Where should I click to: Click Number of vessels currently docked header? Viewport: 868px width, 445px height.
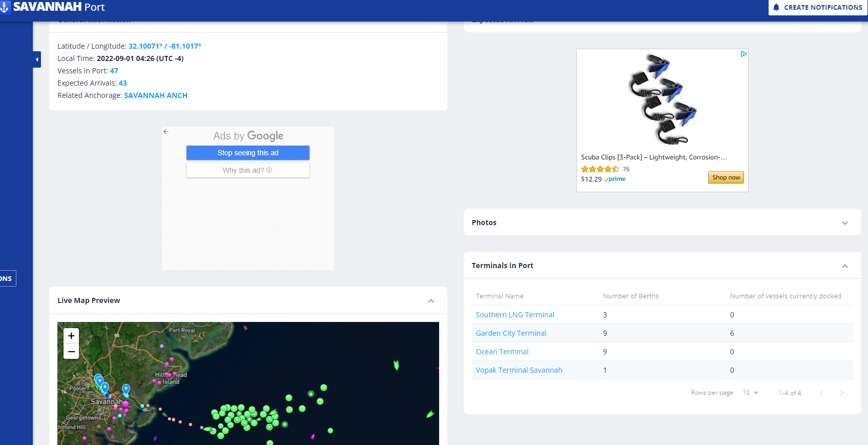tap(786, 296)
